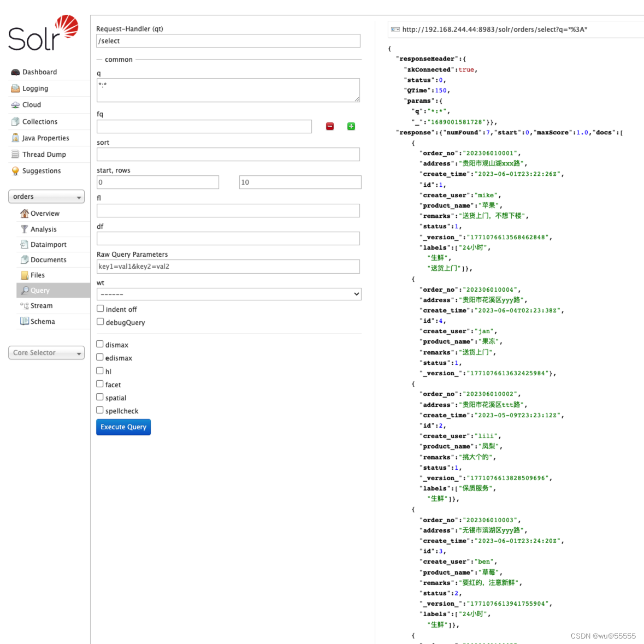This screenshot has width=644, height=644.
Task: Click the sort input field
Action: 228,155
